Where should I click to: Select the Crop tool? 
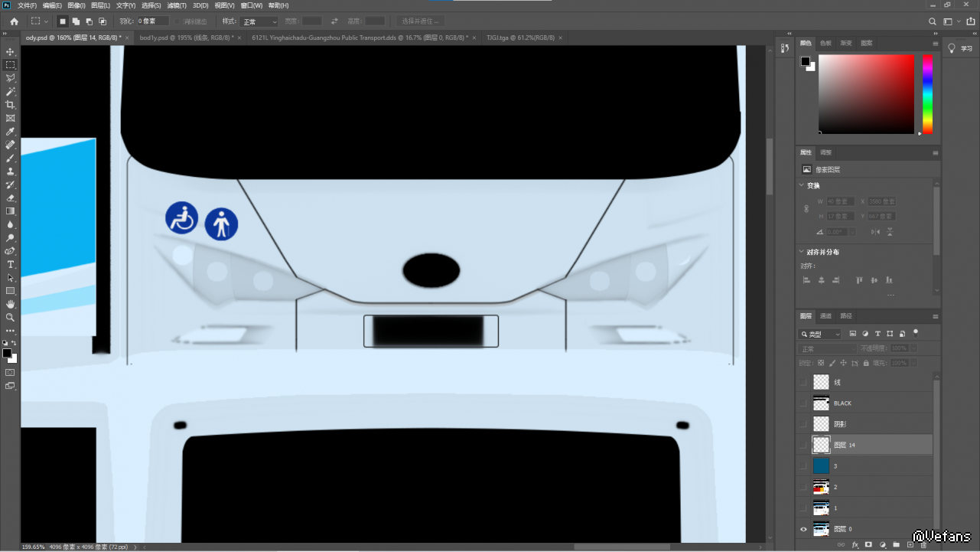pyautogui.click(x=10, y=105)
